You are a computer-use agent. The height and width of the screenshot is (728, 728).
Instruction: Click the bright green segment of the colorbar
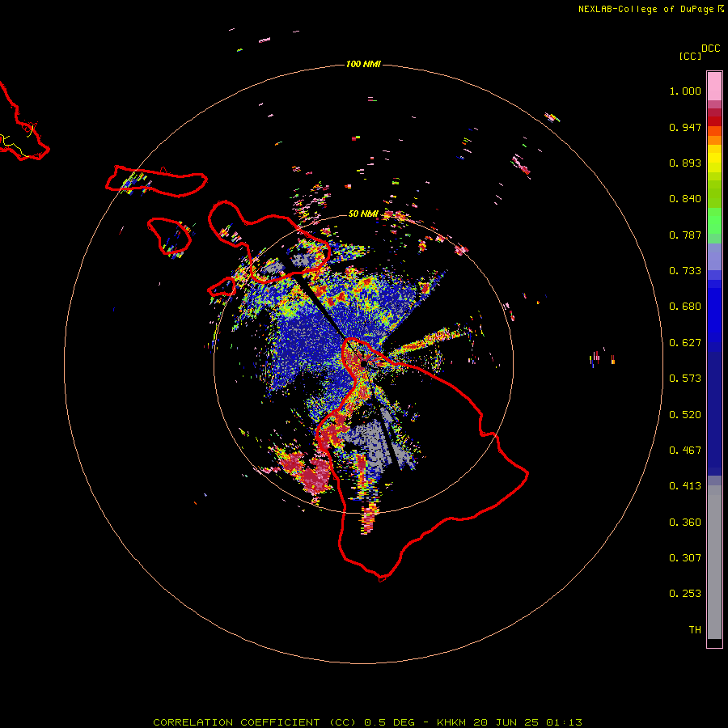pos(714,221)
